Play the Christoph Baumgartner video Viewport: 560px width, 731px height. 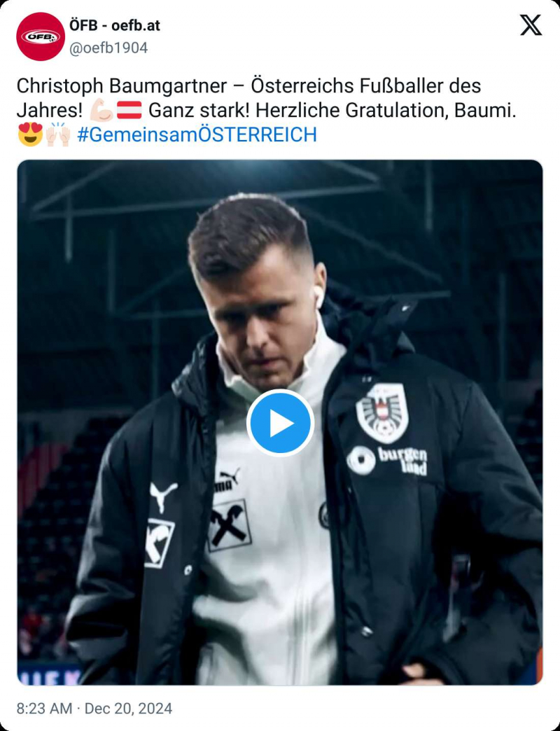(280, 423)
